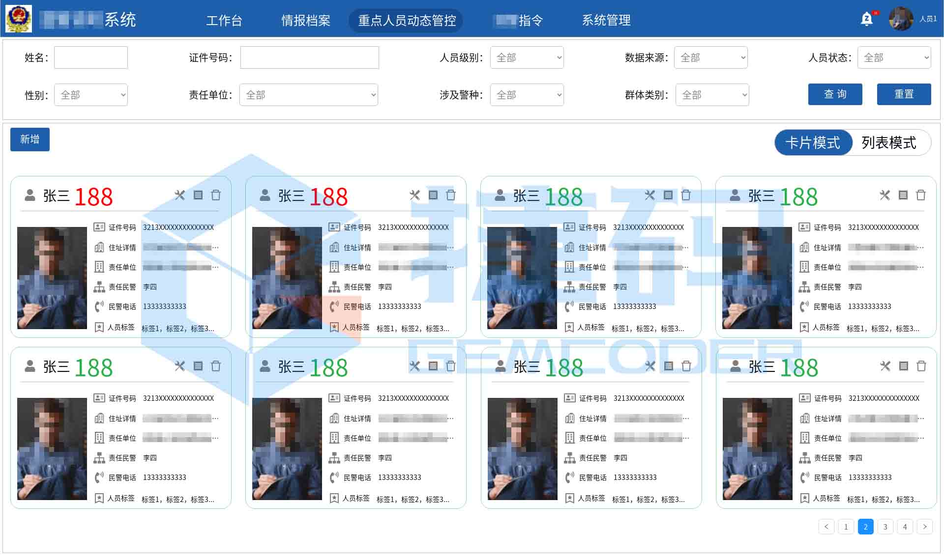The height and width of the screenshot is (560, 944).
Task: Go to page 3 in pagination
Action: pyautogui.click(x=885, y=526)
